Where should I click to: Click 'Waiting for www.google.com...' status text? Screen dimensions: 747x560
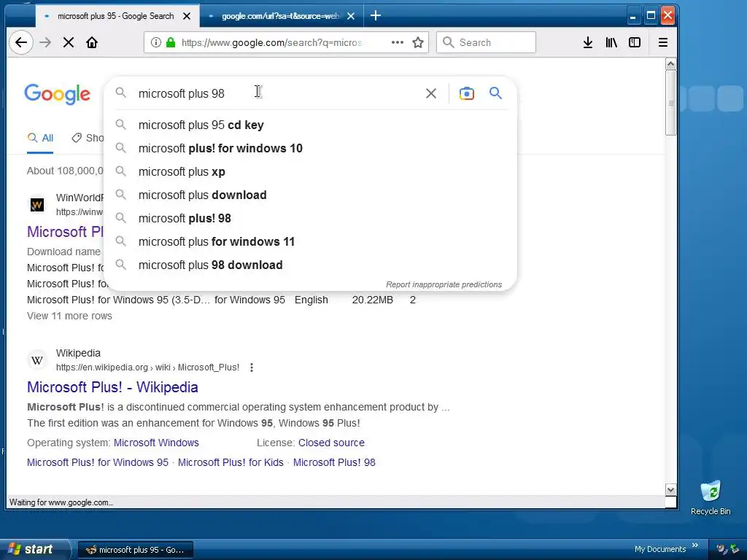point(61,502)
